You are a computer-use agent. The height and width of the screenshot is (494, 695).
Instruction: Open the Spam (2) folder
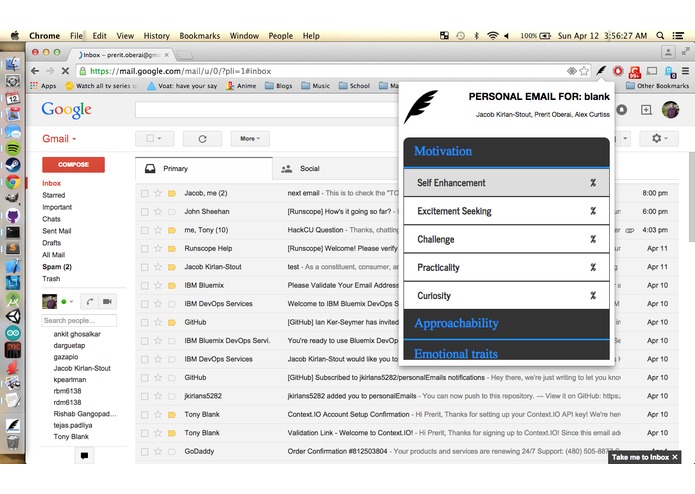point(57,267)
